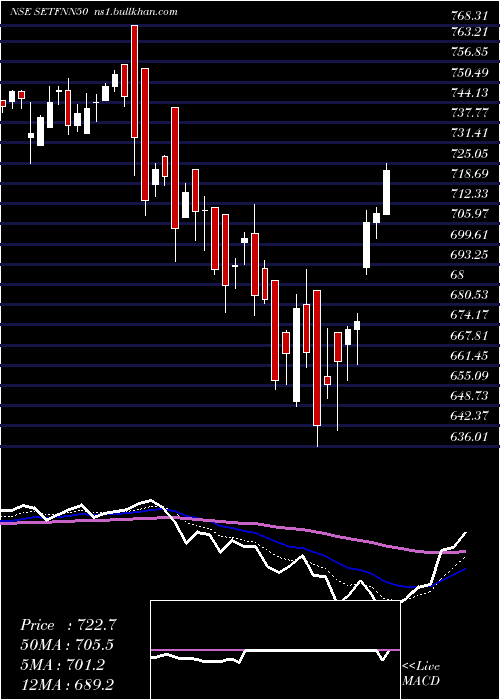Click the 699.61 price label
The width and height of the screenshot is (500, 700).
click(467, 234)
